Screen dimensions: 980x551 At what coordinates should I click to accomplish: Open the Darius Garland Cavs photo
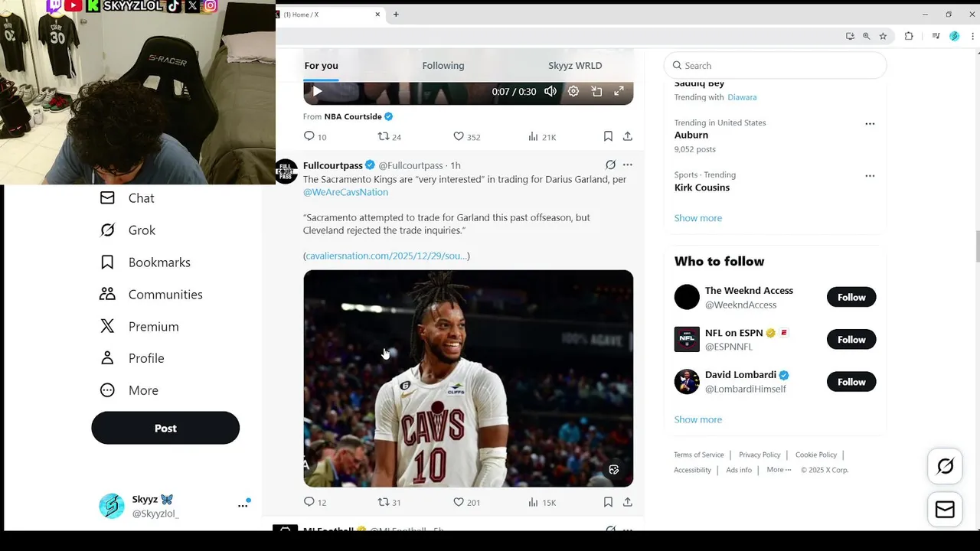[468, 378]
